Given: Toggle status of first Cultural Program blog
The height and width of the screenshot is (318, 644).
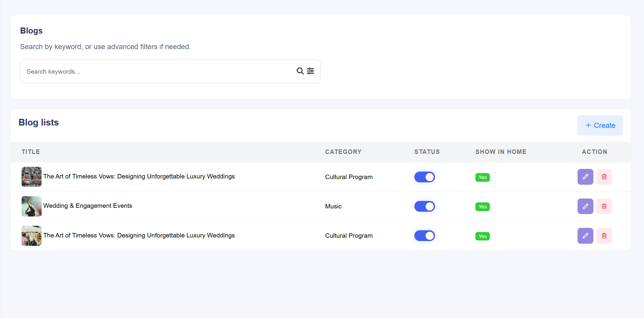Looking at the screenshot, I should coord(424,177).
